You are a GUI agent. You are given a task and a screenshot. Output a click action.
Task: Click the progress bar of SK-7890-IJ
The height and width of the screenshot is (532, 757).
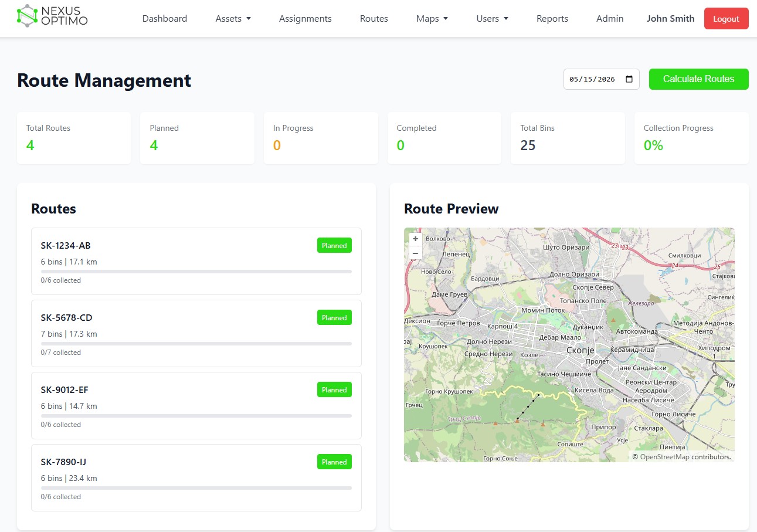click(x=196, y=488)
